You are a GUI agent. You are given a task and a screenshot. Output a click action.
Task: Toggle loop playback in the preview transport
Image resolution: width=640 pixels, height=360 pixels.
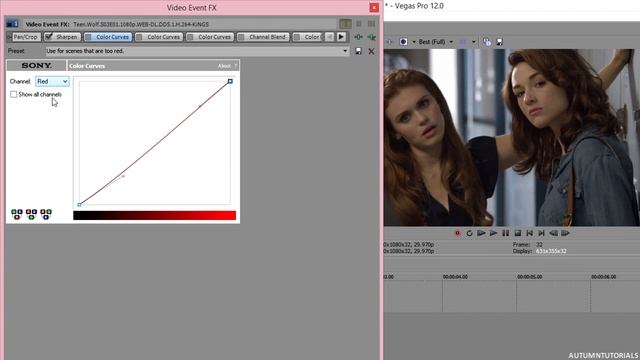(x=469, y=233)
